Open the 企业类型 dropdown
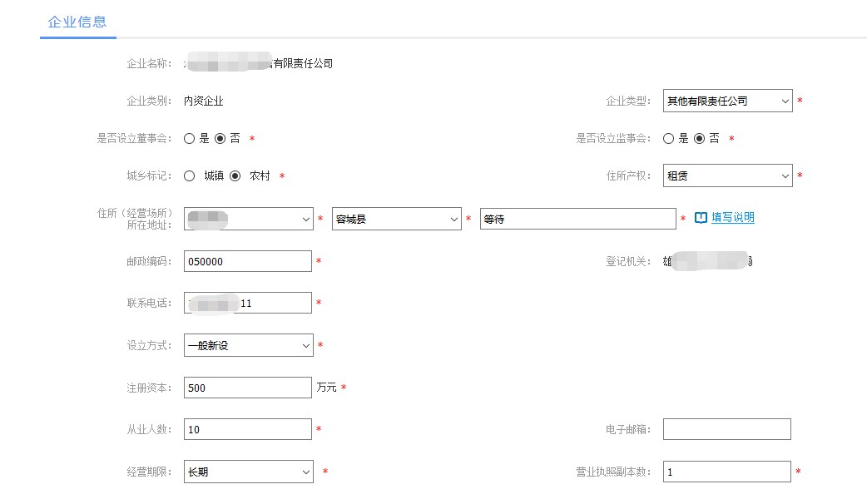This screenshot has height=504, width=867. [727, 101]
